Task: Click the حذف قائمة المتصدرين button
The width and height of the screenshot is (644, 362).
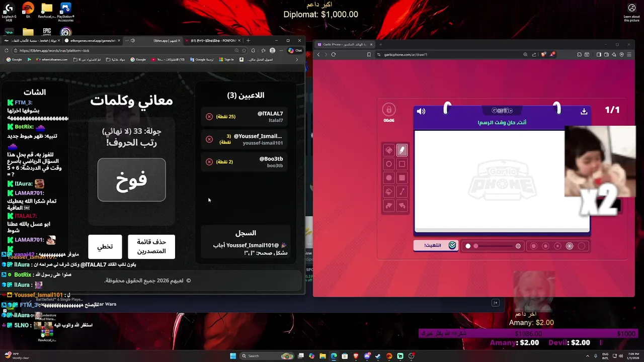Action: tap(151, 247)
